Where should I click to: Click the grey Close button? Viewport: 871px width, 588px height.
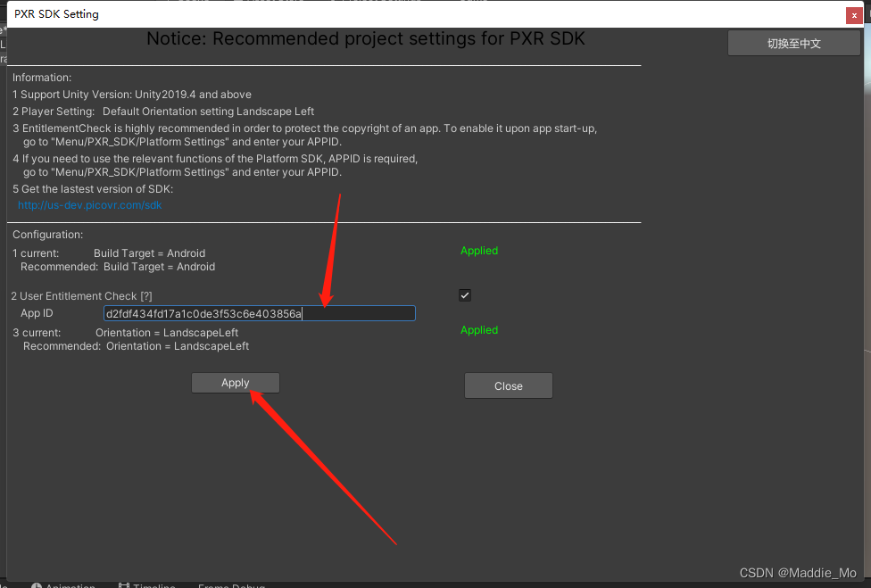click(509, 385)
